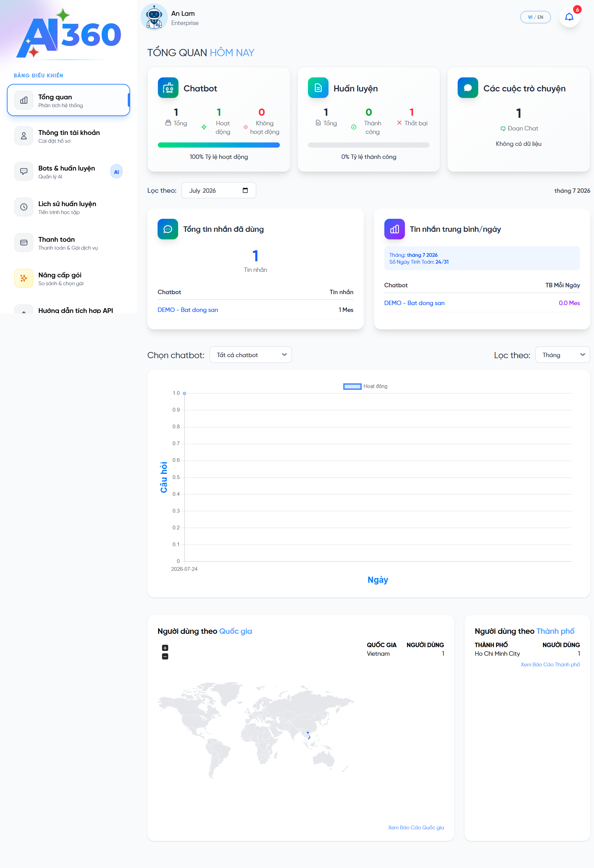Open the notifications bell icon
The height and width of the screenshot is (868, 594).
(569, 17)
